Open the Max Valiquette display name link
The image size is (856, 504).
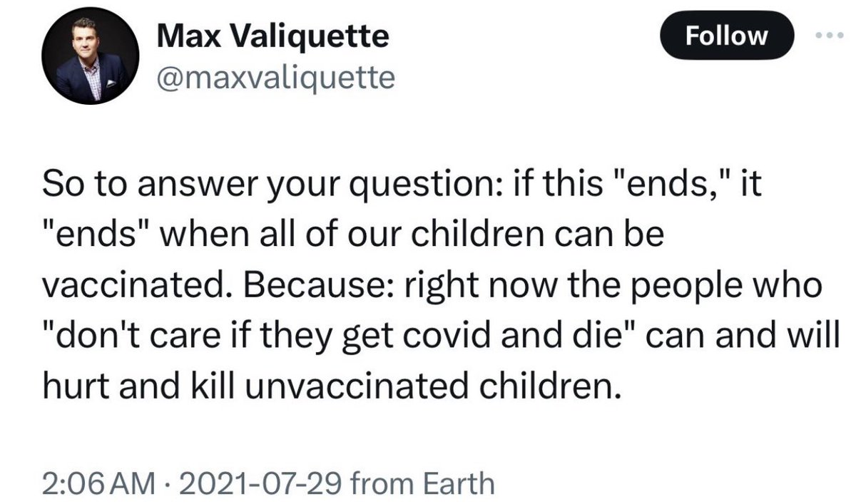point(272,36)
